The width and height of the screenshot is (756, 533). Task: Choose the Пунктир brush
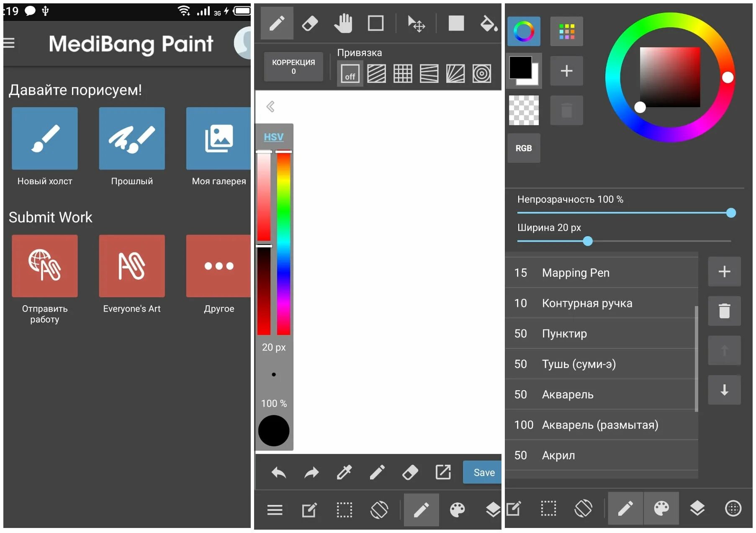(x=602, y=334)
